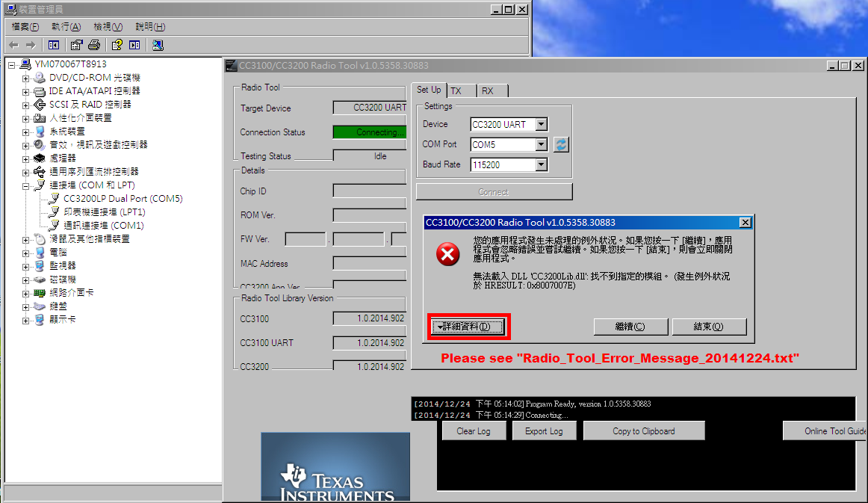
Task: Click the Connection Status field showing Connecting...
Action: [x=370, y=132]
